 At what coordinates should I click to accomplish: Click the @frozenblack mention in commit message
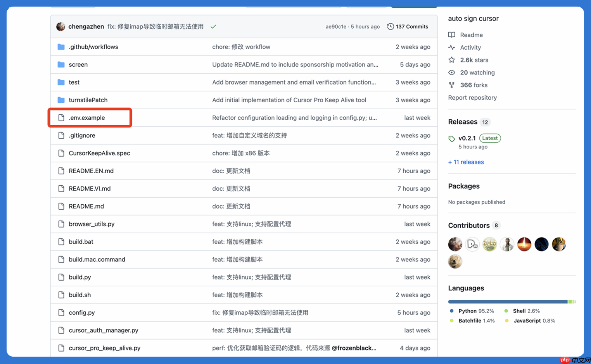354,348
